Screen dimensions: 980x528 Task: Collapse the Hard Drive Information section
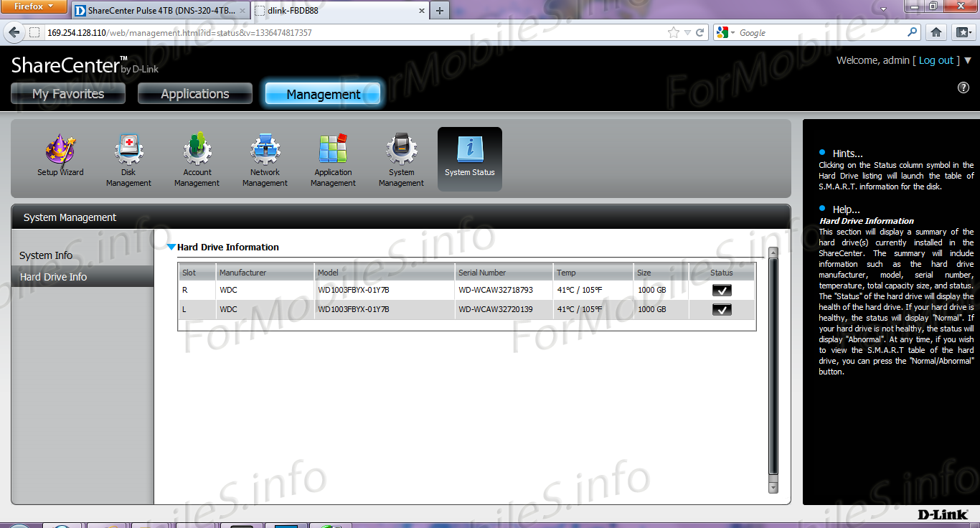[171, 247]
